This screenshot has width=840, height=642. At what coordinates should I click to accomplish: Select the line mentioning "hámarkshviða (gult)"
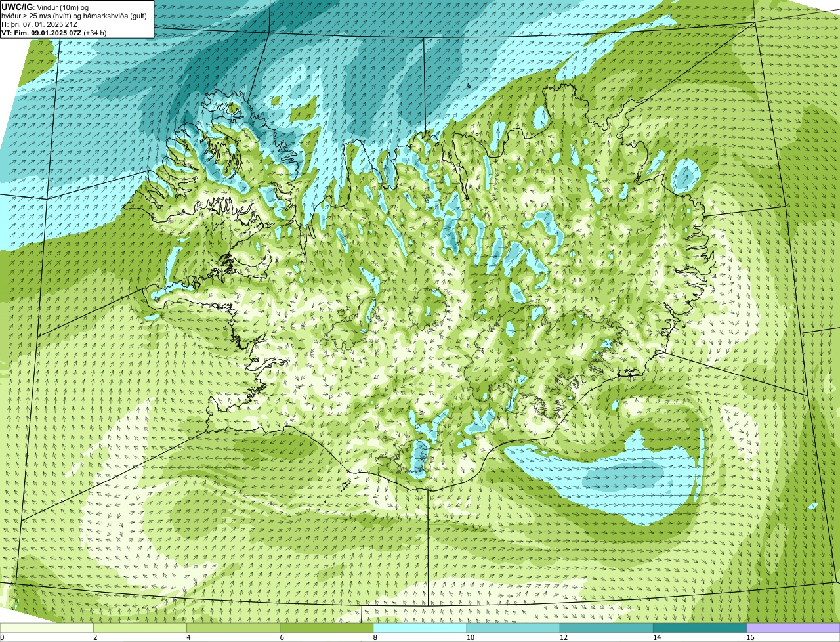(x=74, y=15)
